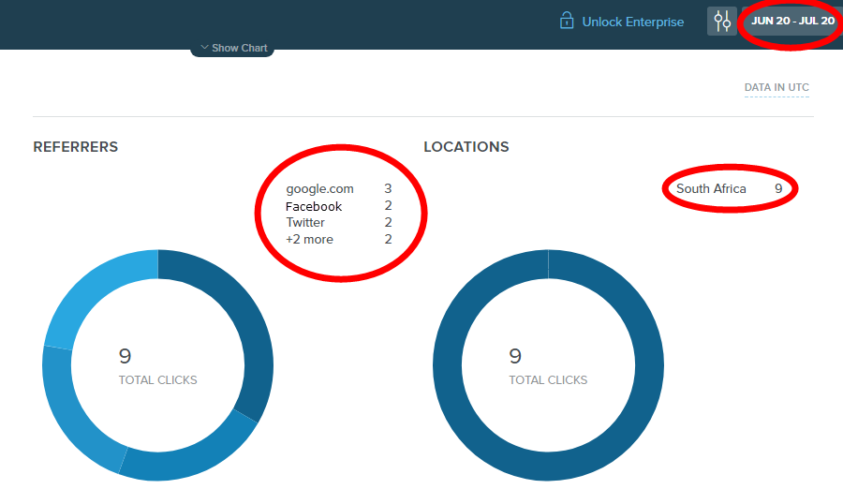Click the padlock icon beside Unlock Enterprise
The image size is (843, 504).
(567, 21)
